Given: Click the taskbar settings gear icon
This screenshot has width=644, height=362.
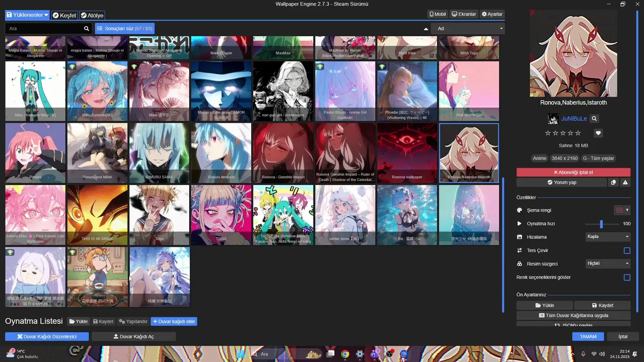Looking at the screenshot, I should (359, 354).
